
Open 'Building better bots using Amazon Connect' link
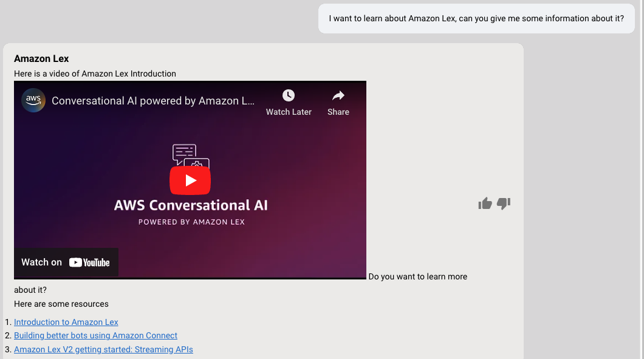96,335
